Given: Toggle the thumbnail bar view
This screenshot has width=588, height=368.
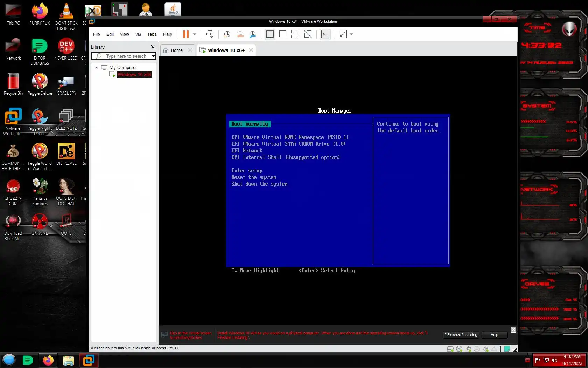Looking at the screenshot, I should pyautogui.click(x=282, y=34).
